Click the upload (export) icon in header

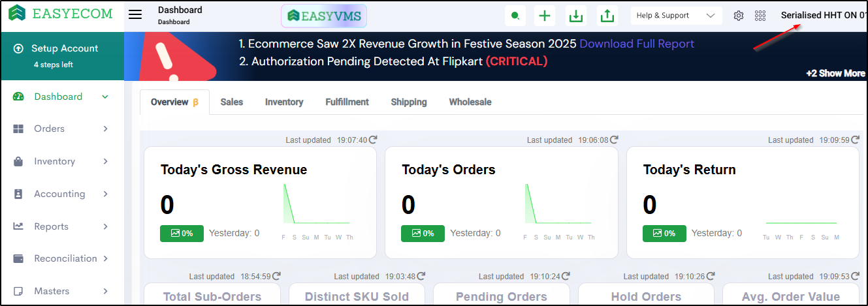(x=607, y=16)
